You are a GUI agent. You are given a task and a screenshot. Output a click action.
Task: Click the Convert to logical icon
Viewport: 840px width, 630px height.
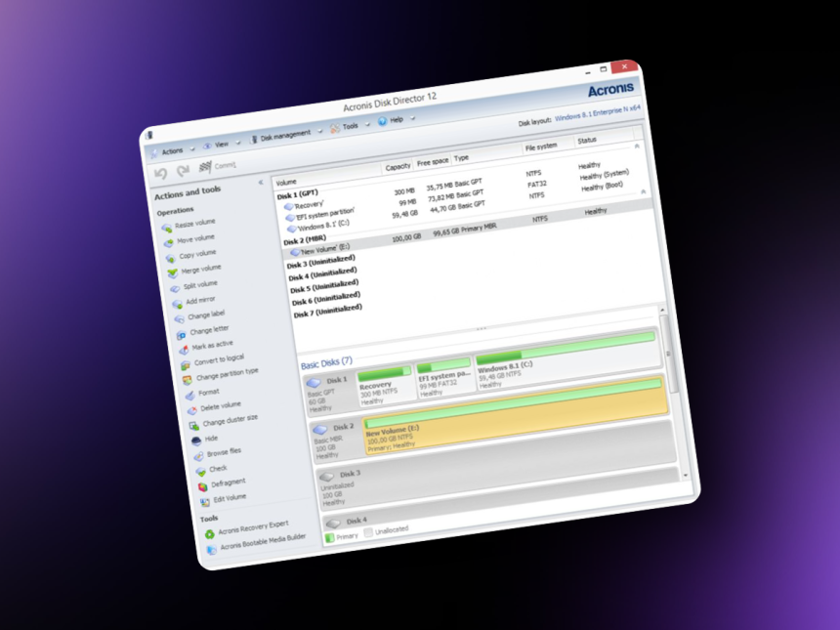point(186,366)
